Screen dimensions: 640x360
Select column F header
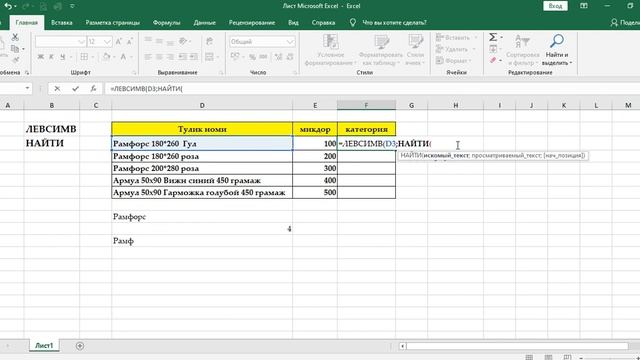pos(366,105)
